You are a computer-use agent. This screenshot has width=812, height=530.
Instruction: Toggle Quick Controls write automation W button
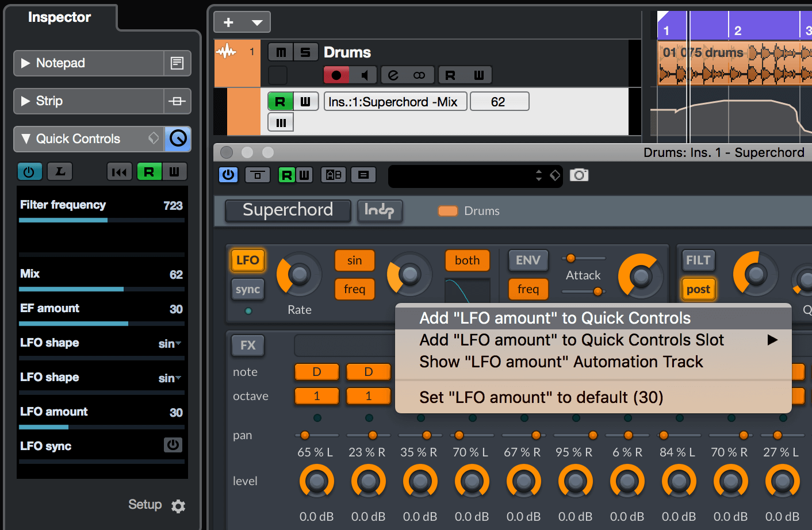[x=174, y=171]
